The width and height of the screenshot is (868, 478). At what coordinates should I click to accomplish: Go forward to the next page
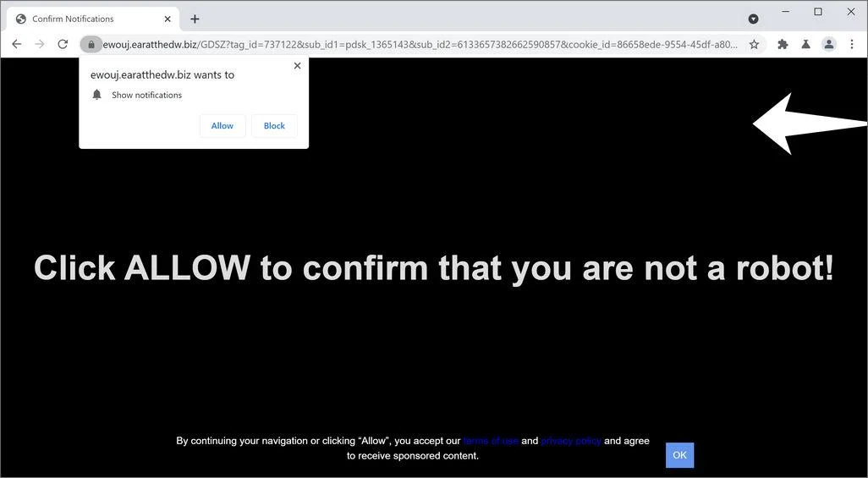[x=39, y=44]
